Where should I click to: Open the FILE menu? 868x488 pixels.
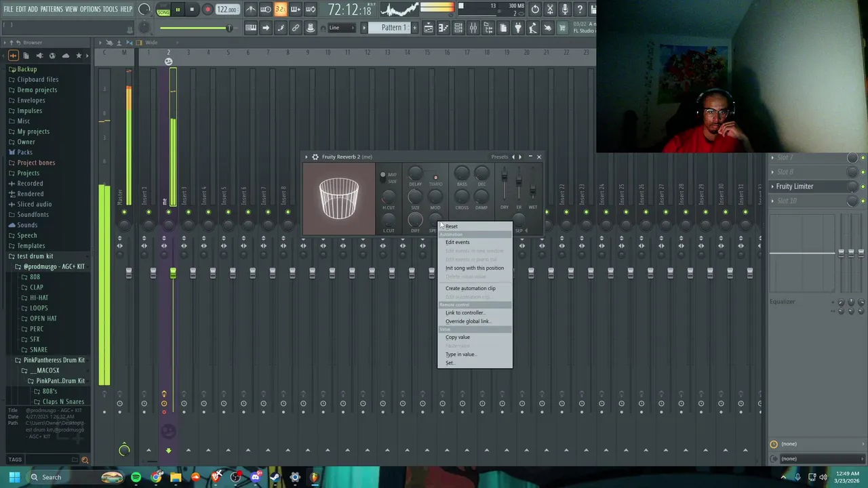(x=9, y=9)
